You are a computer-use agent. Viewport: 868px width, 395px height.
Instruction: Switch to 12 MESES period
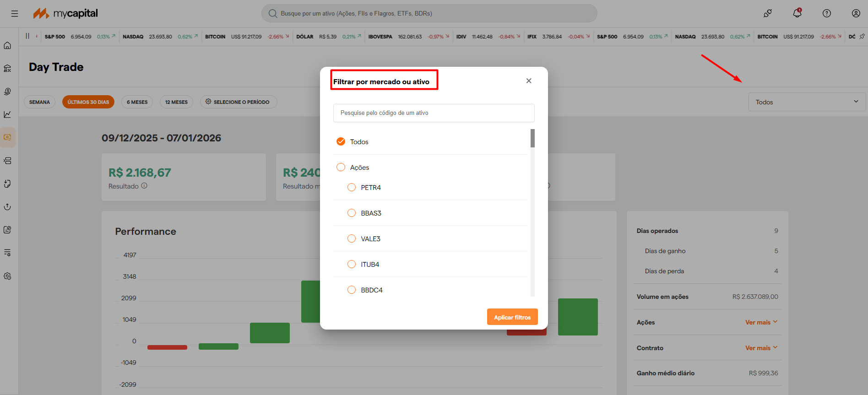(176, 102)
